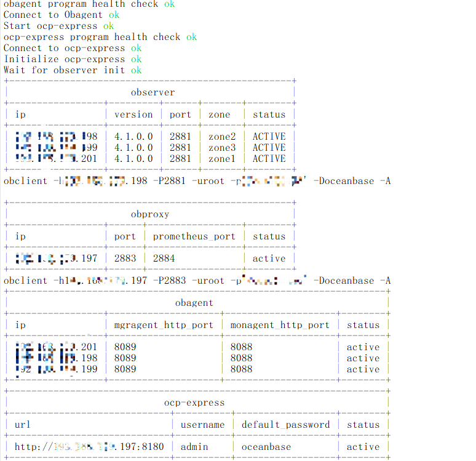Click the 'username' column header
Image resolution: width=476 pixels, height=461 pixels.
tap(202, 425)
